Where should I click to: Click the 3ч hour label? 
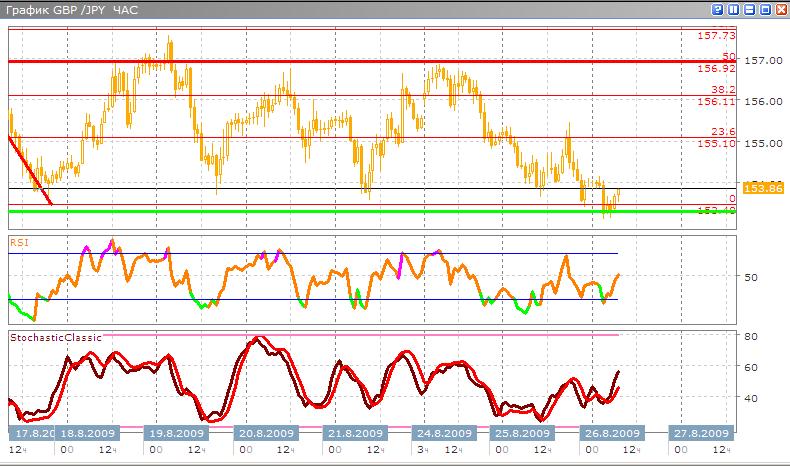click(x=423, y=449)
